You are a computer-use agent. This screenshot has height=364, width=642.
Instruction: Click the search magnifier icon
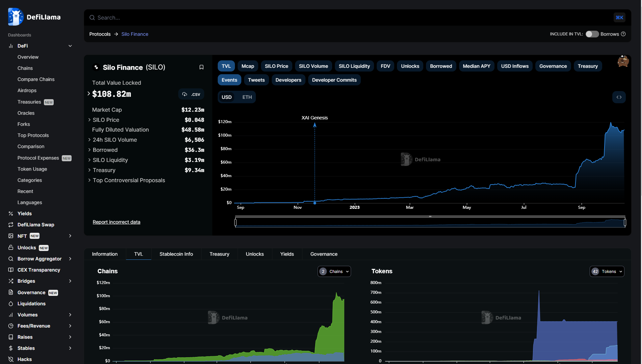[92, 18]
